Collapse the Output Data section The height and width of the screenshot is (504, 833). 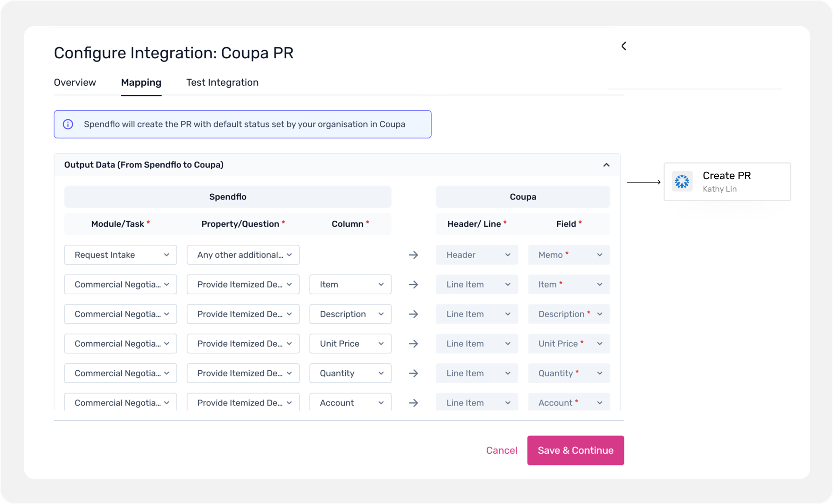[606, 165]
